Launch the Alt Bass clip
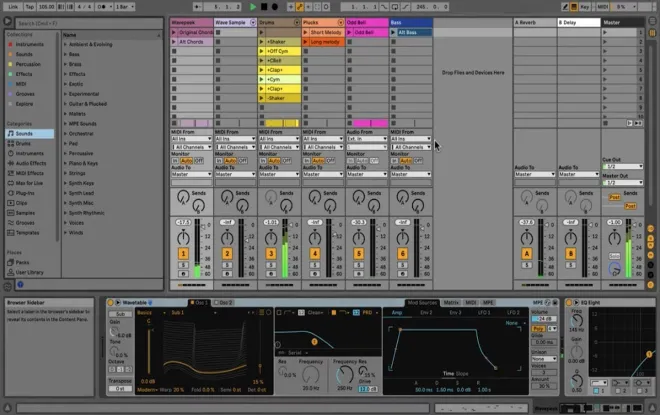This screenshot has height=415, width=660. (393, 32)
